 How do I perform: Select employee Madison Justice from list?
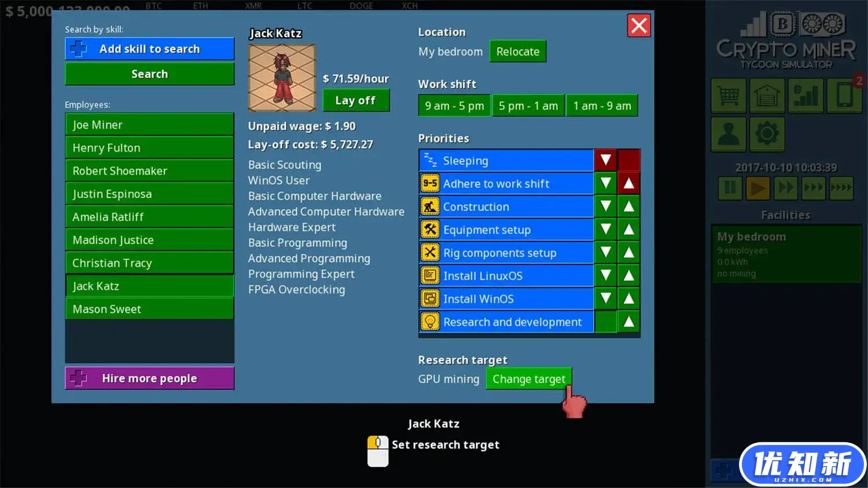(149, 240)
